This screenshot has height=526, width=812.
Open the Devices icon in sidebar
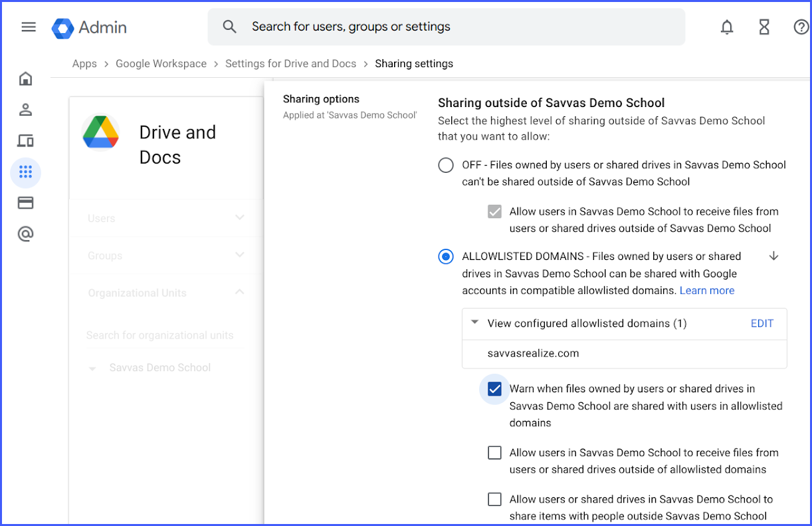pos(25,141)
